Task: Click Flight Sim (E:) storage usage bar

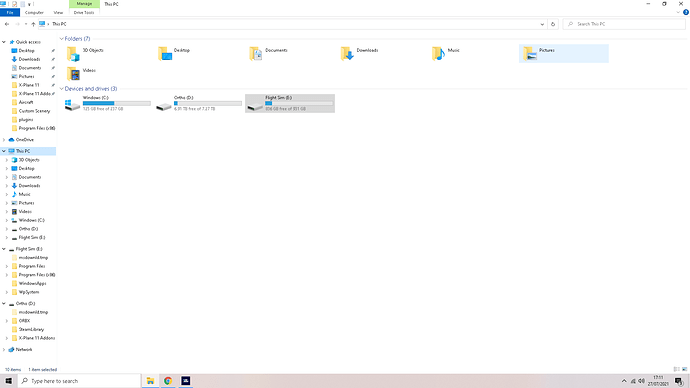Action: (299, 103)
